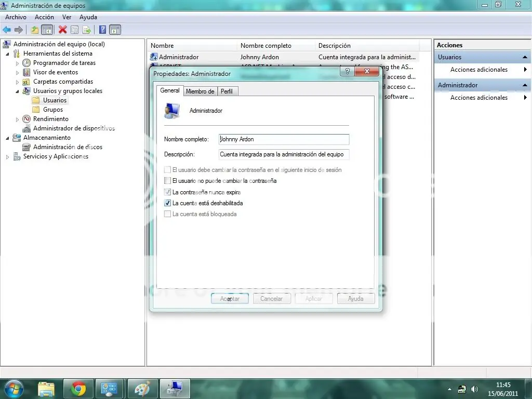Open the 'Acción' menu
The width and height of the screenshot is (532, 399).
[44, 17]
